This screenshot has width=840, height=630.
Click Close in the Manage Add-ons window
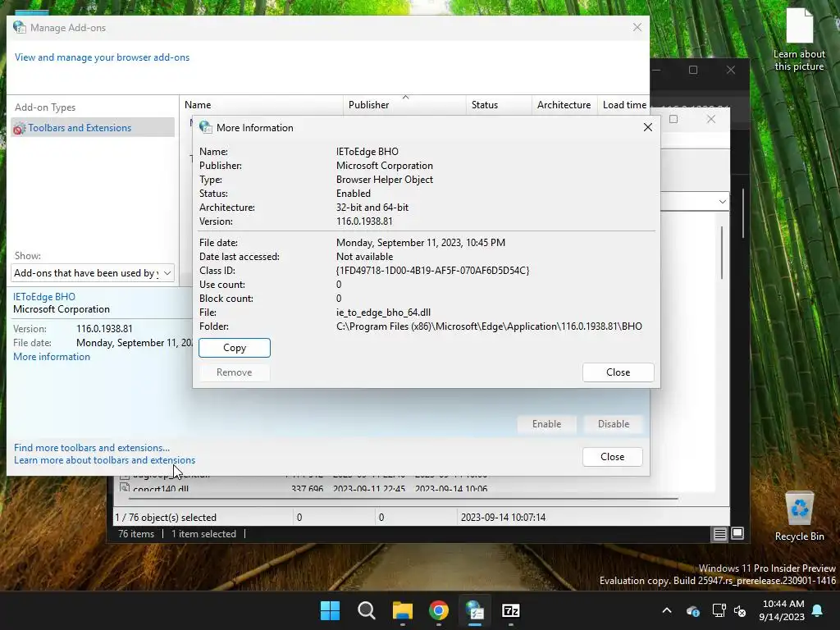(x=612, y=456)
